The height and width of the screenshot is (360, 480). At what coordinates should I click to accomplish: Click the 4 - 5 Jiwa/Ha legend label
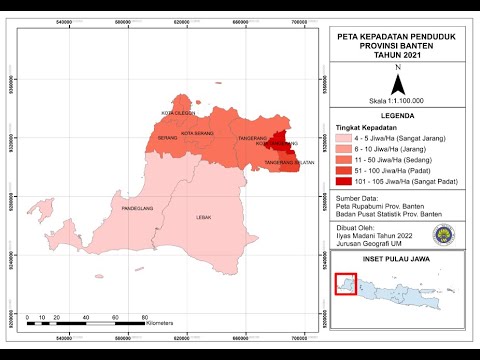point(400,138)
